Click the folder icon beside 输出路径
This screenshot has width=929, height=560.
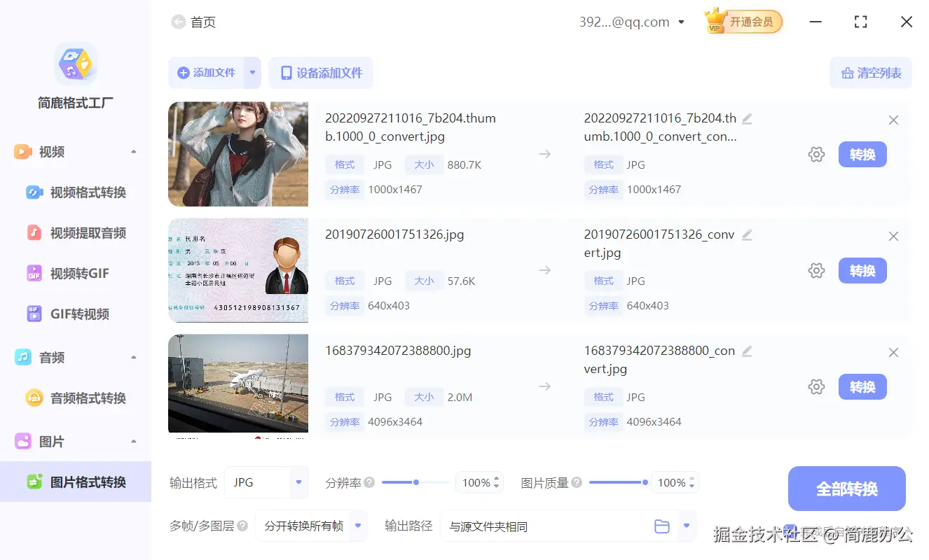(x=661, y=526)
